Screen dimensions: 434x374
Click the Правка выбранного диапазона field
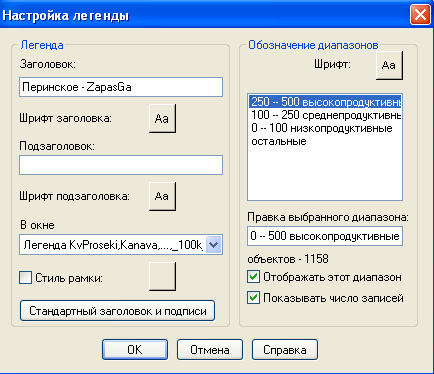tap(325, 236)
